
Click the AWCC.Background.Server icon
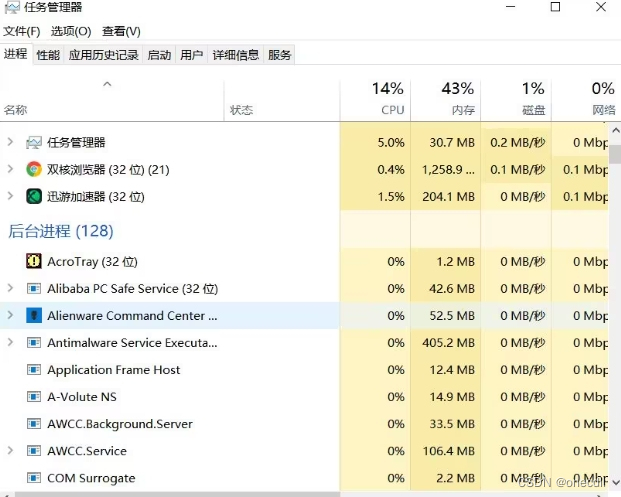(x=34, y=424)
